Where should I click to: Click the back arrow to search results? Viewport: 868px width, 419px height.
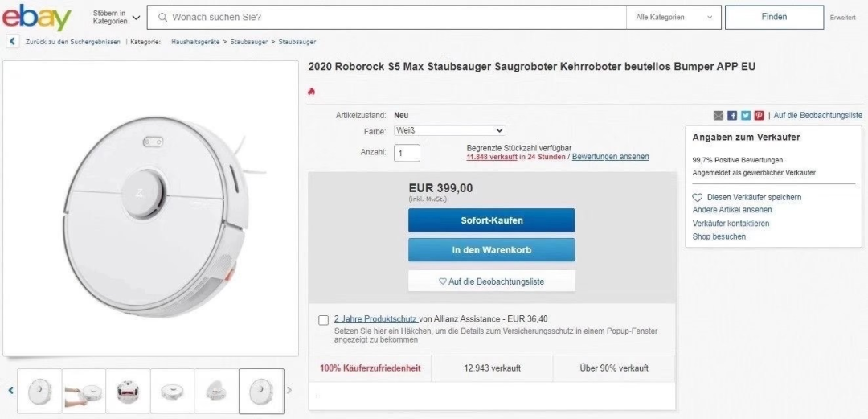click(x=12, y=42)
